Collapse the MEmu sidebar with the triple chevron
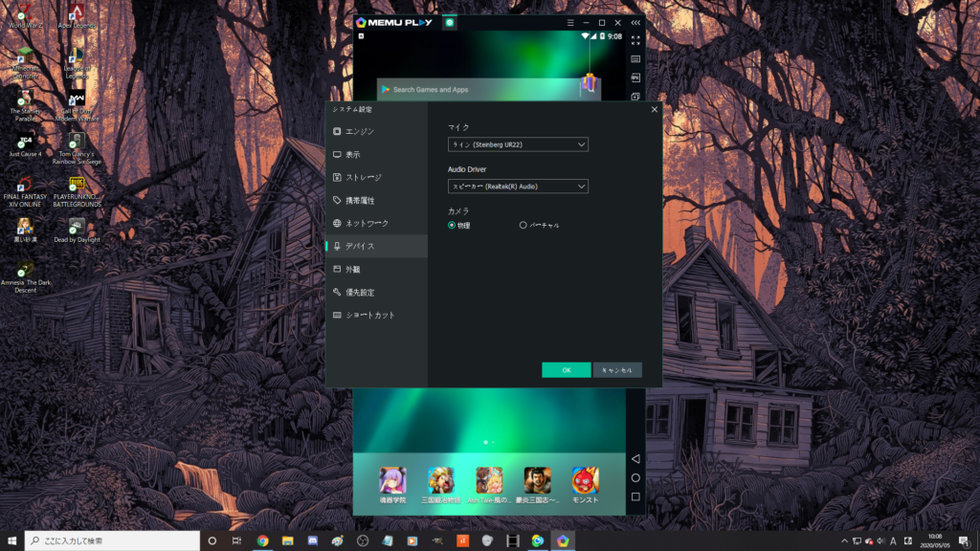This screenshot has height=551, width=980. (x=635, y=23)
